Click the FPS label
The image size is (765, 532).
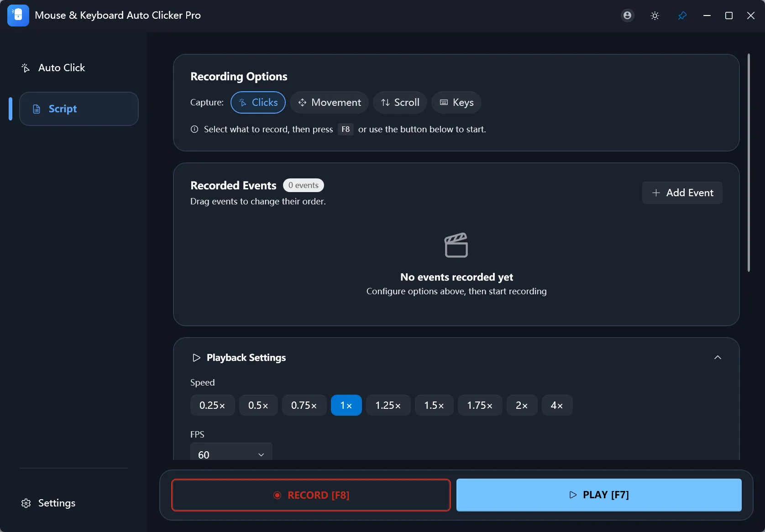point(197,434)
